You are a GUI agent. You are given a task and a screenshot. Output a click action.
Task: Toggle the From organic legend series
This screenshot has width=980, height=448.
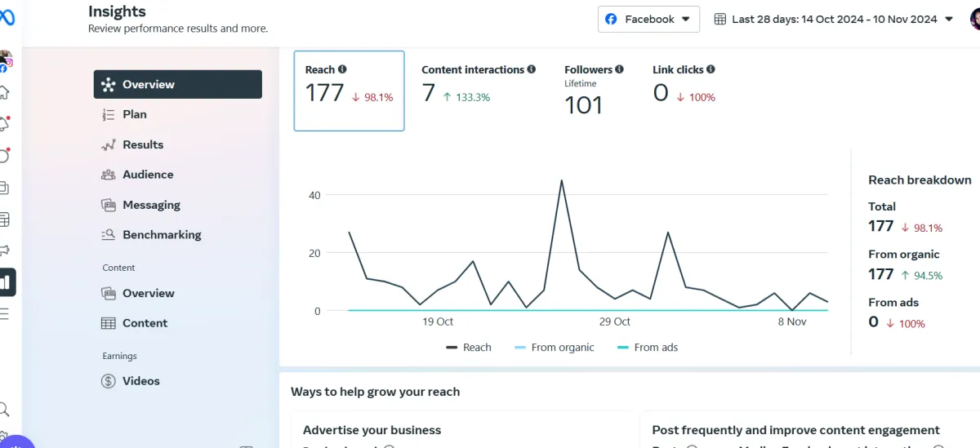click(x=555, y=348)
